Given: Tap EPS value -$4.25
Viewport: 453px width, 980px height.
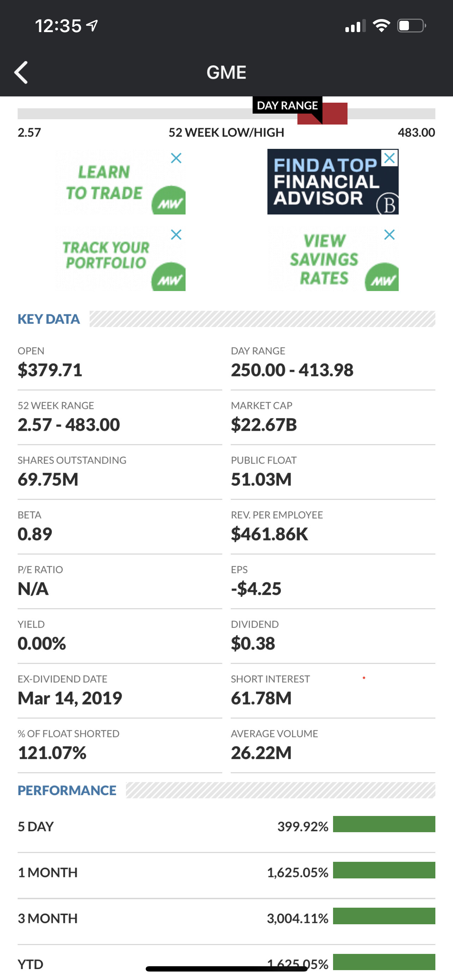Looking at the screenshot, I should point(256,589).
